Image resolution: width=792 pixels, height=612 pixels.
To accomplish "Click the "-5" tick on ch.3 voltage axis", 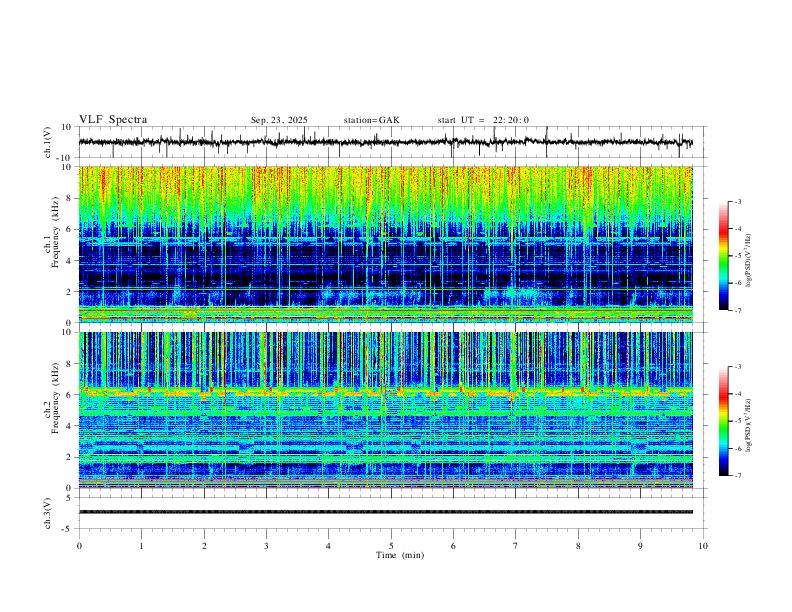I will tap(68, 529).
